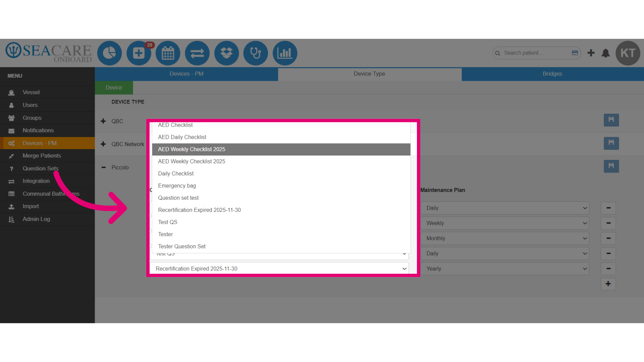Click the card icon inside search field
Viewport: 644px width, 362px height.
pos(575,53)
